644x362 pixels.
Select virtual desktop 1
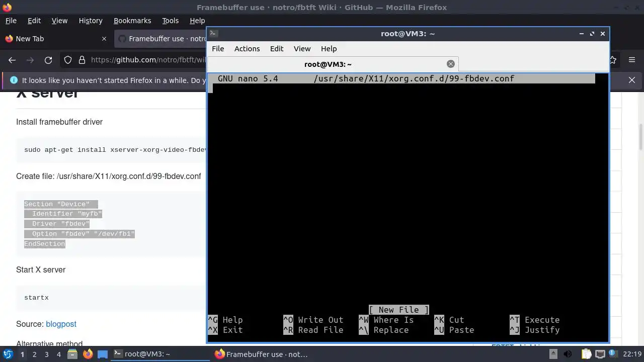[x=22, y=354]
